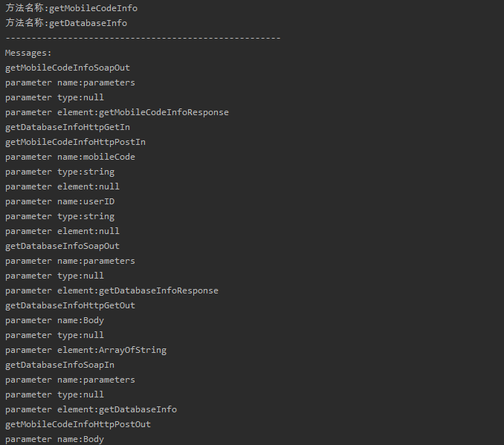Screen dimensions: 504x445
Task: Select the 'parameter name:userID' line
Action: 59,201
